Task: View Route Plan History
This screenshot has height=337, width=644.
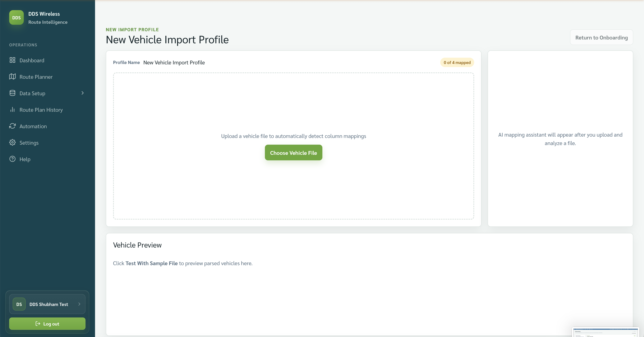Action: click(47, 110)
